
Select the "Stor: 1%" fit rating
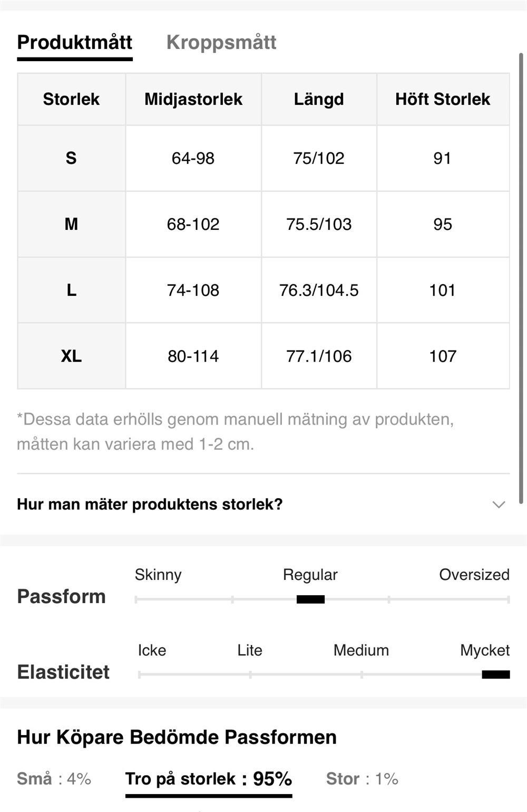pyautogui.click(x=362, y=779)
